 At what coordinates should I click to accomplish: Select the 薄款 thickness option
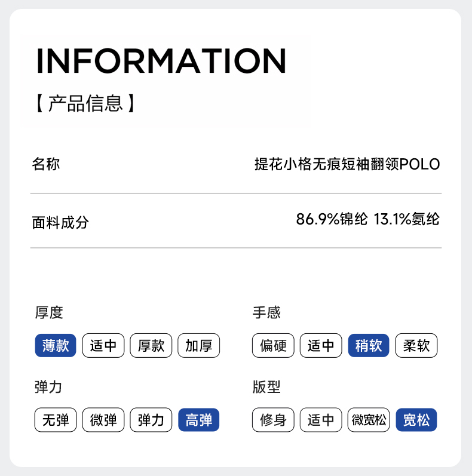[56, 346]
